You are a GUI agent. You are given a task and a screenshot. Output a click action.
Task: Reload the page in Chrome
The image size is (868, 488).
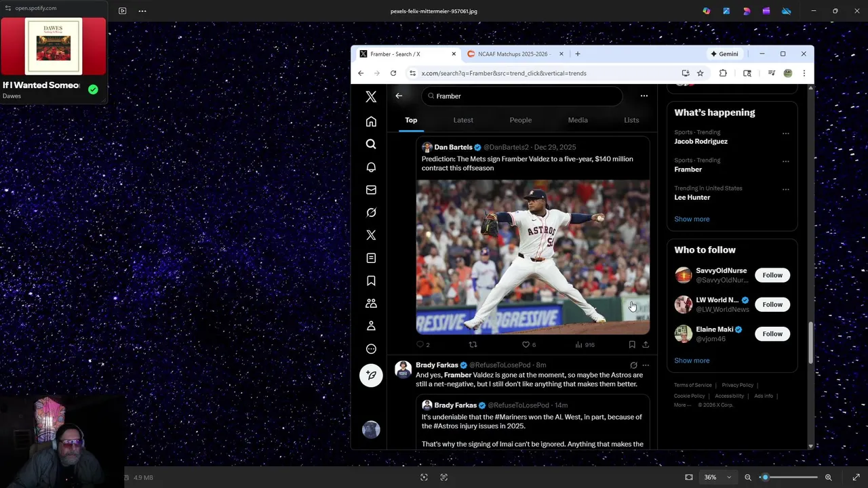coord(393,73)
